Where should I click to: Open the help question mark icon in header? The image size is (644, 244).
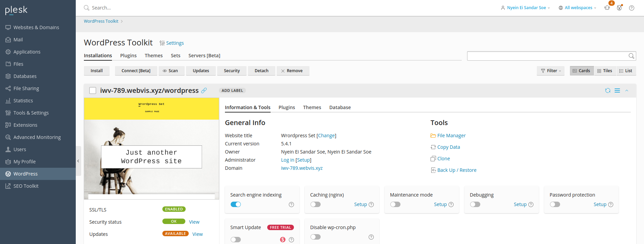[x=631, y=8]
